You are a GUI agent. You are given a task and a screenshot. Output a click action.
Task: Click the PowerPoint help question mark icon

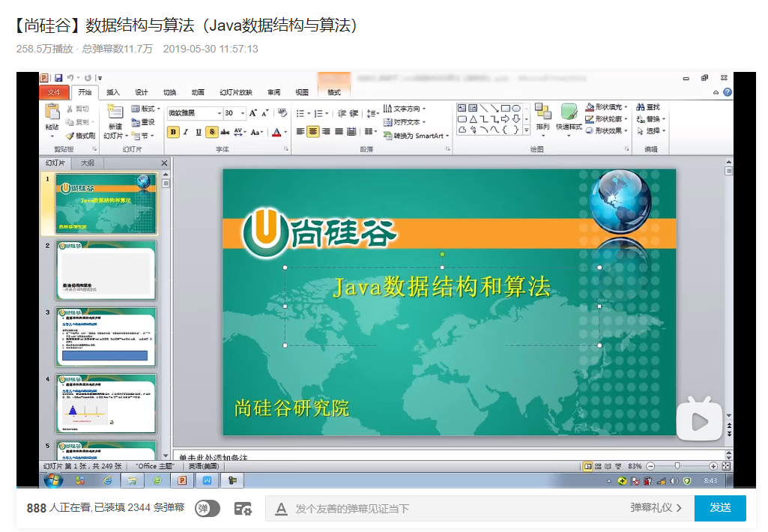pos(728,92)
